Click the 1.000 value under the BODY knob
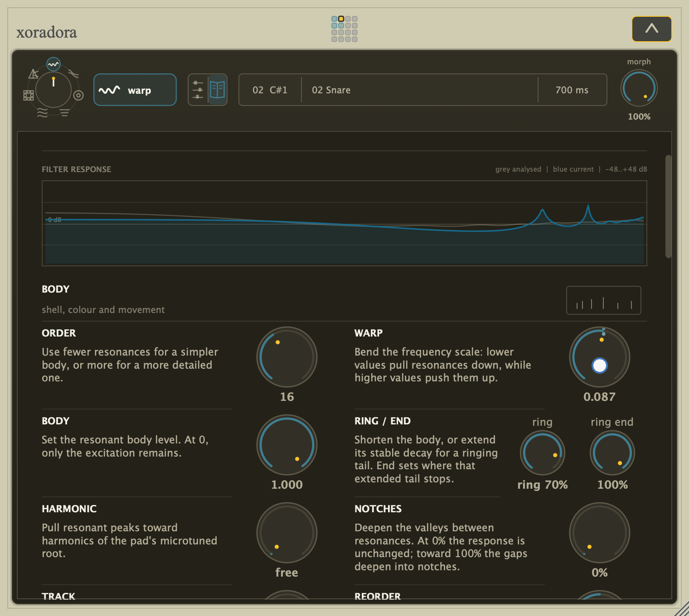 coord(287,485)
